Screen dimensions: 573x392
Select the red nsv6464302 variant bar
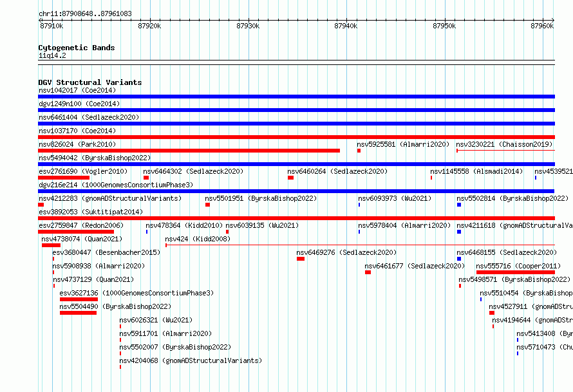pyautogui.click(x=146, y=178)
